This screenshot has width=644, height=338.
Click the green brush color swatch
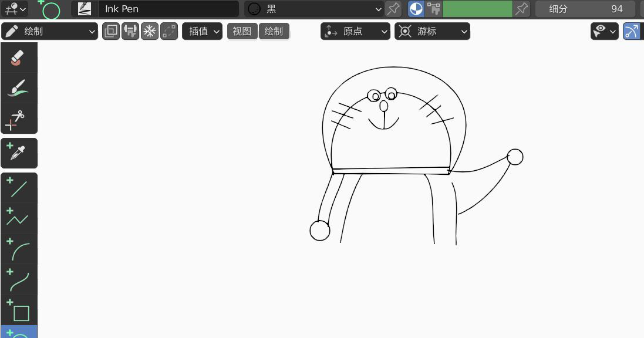(x=477, y=9)
